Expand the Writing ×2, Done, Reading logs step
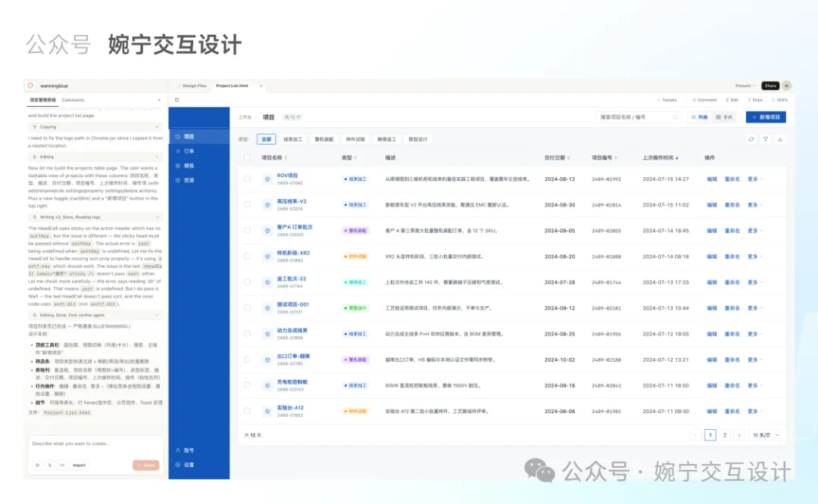This screenshot has height=504, width=818. tap(95, 217)
